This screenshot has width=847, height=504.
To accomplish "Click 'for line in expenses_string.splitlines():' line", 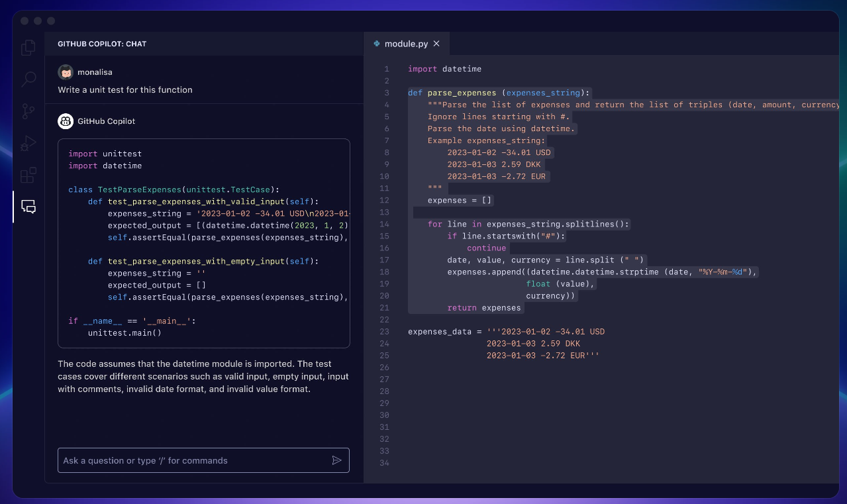I will pyautogui.click(x=528, y=224).
